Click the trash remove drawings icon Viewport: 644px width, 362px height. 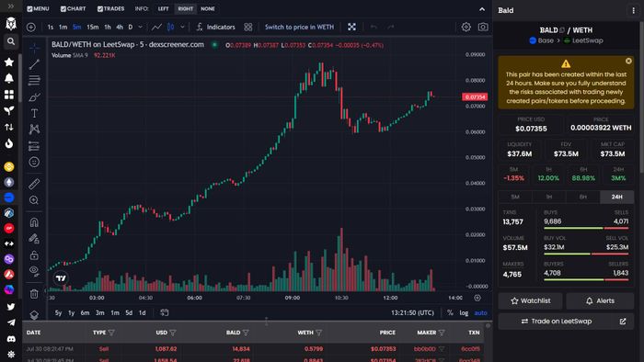click(35, 293)
